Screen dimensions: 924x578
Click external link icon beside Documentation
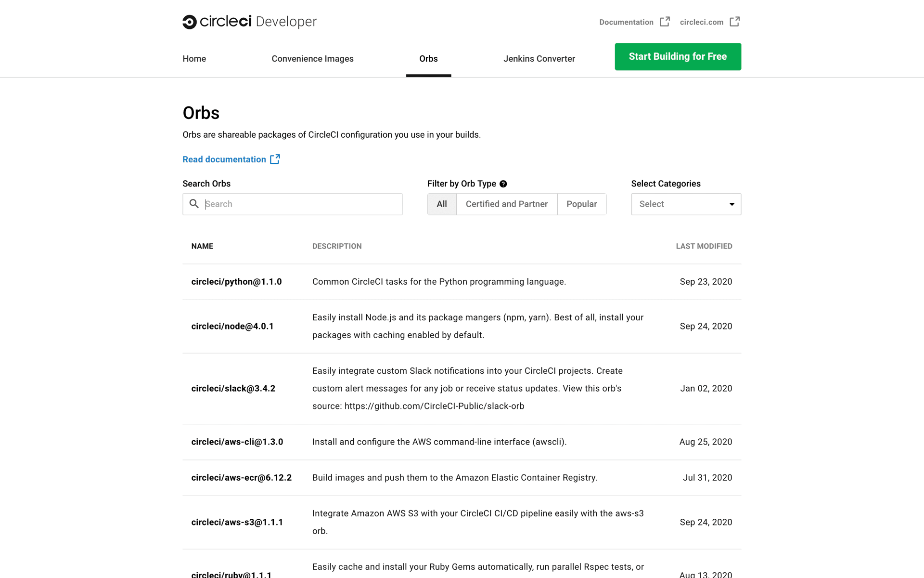click(665, 22)
